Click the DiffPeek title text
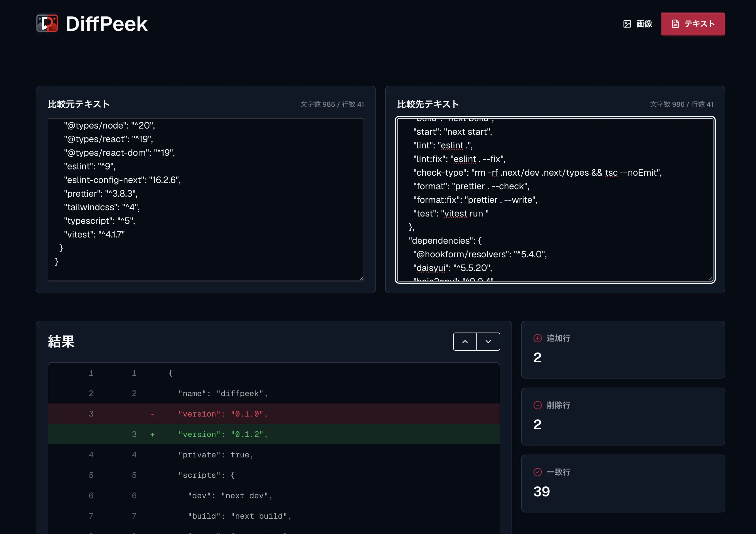Screen dimensions: 756x534 click(107, 24)
